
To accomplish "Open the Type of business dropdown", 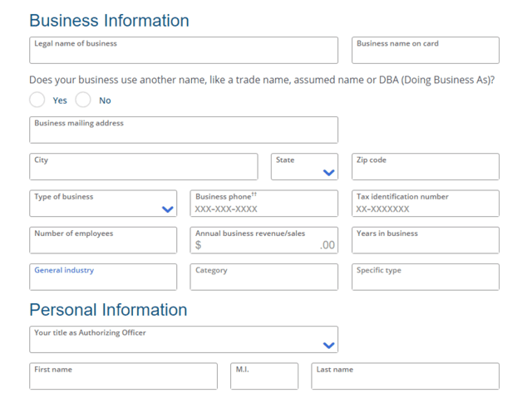I will [x=103, y=204].
